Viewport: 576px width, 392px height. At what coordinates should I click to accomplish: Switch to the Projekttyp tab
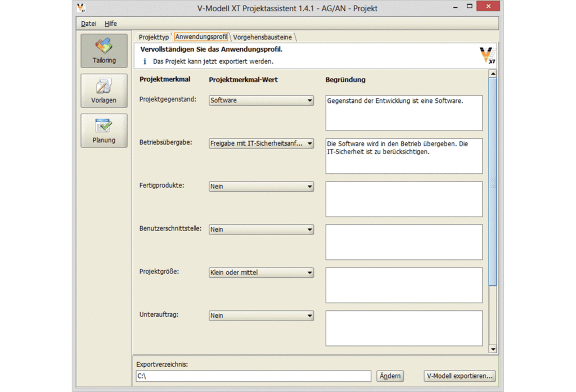point(154,37)
